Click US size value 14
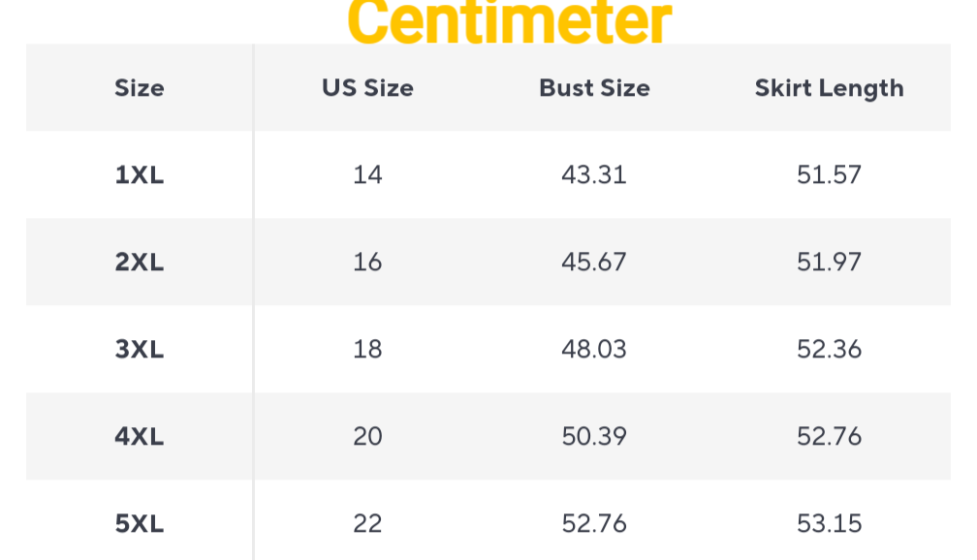The image size is (977, 560). (367, 175)
